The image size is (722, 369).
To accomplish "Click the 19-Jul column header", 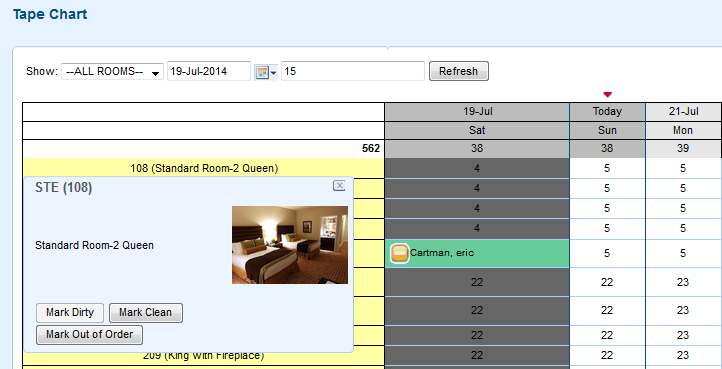I will click(477, 111).
